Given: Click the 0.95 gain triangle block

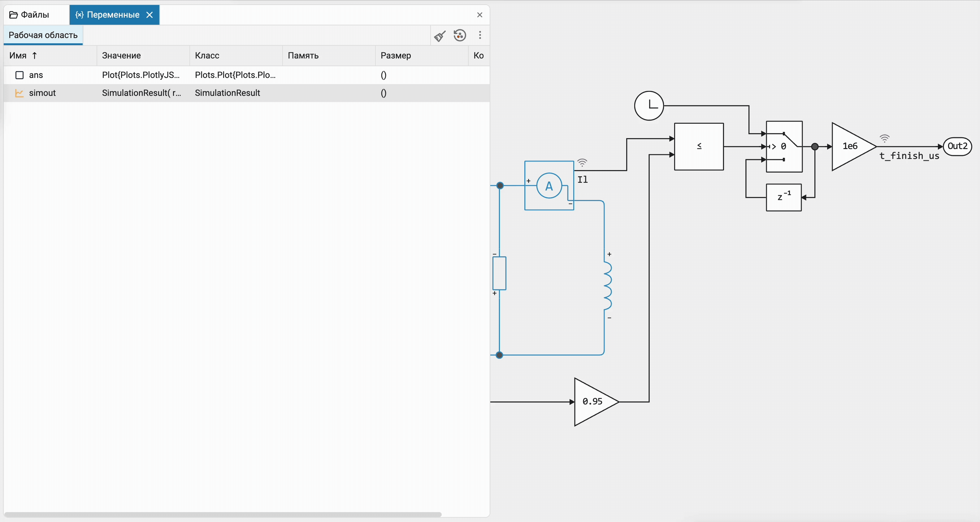Looking at the screenshot, I should (593, 401).
